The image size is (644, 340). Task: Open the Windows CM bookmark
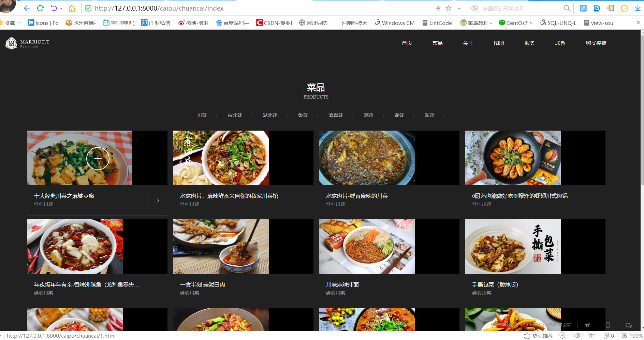[x=395, y=23]
